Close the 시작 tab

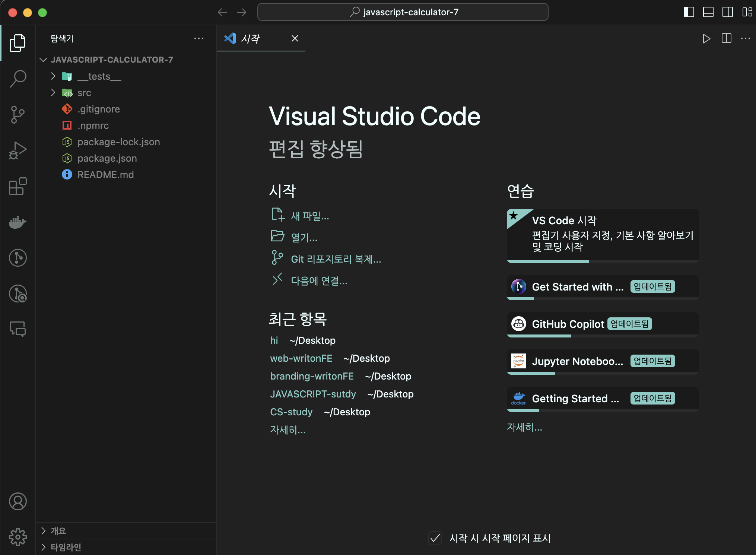point(295,38)
